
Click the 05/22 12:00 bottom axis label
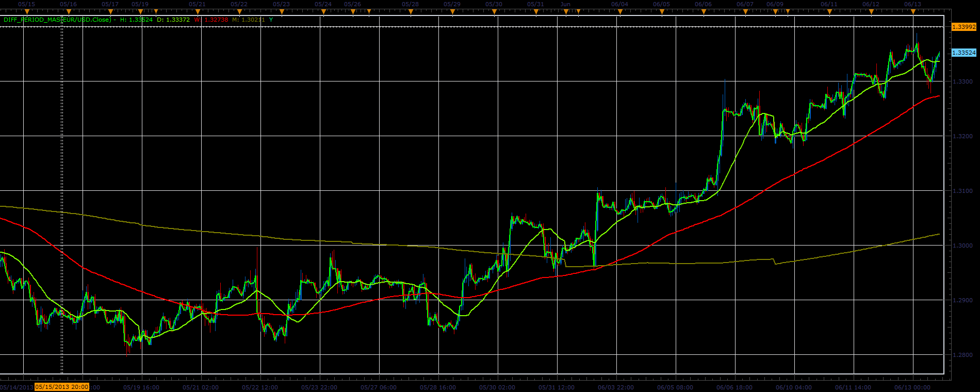coord(260,387)
